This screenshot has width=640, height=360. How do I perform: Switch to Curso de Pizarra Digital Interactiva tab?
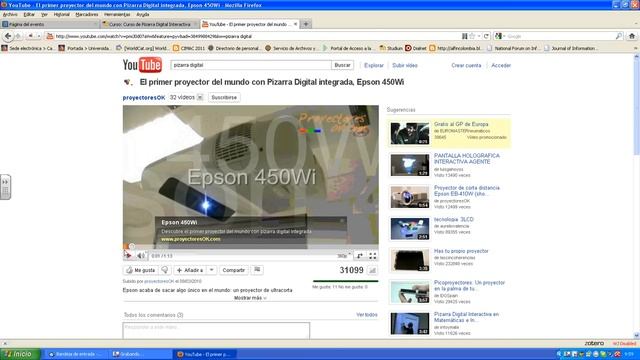point(150,24)
